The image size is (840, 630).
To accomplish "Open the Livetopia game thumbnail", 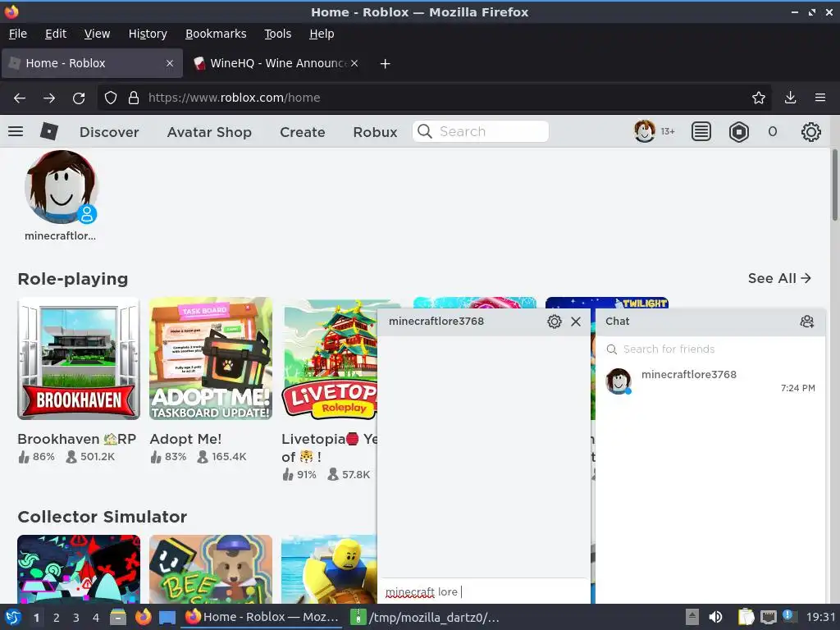I will pos(330,358).
